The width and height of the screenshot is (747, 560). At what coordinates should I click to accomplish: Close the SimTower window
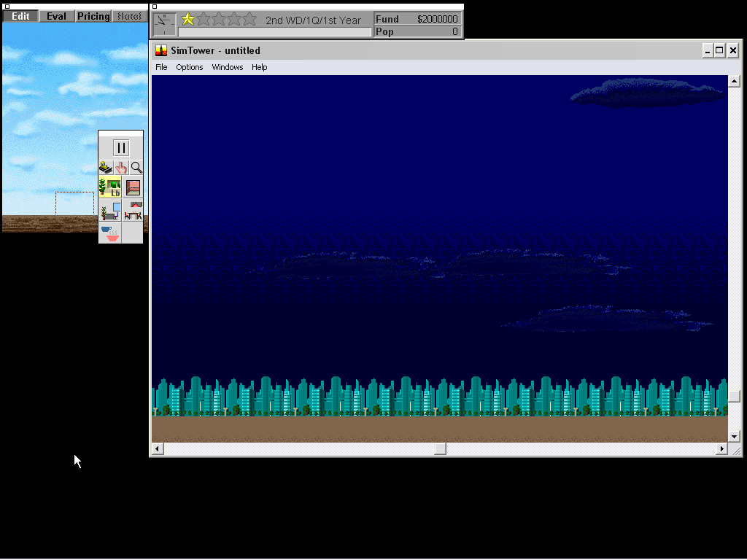[733, 50]
